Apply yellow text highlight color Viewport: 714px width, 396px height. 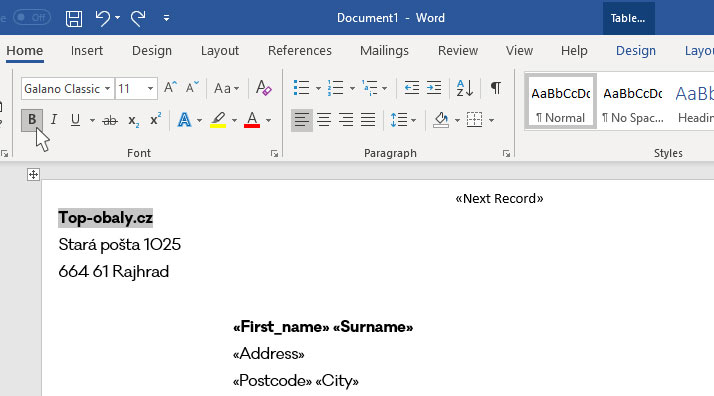[218, 120]
